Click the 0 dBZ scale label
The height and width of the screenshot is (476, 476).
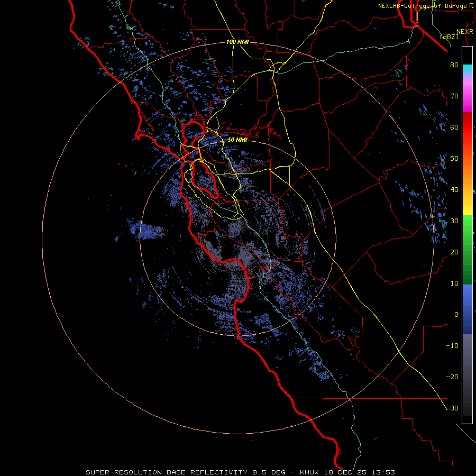(456, 315)
